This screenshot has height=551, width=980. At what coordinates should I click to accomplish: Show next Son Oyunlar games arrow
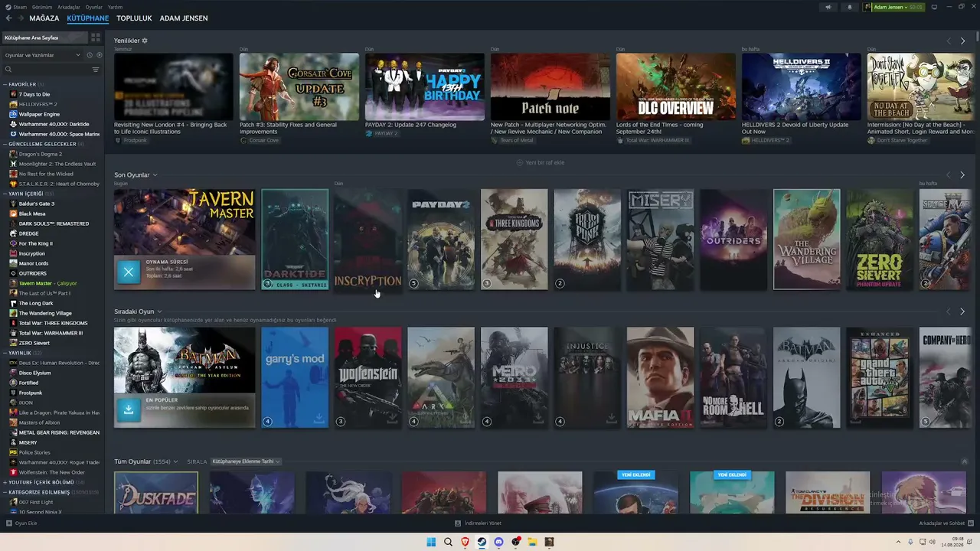click(962, 175)
